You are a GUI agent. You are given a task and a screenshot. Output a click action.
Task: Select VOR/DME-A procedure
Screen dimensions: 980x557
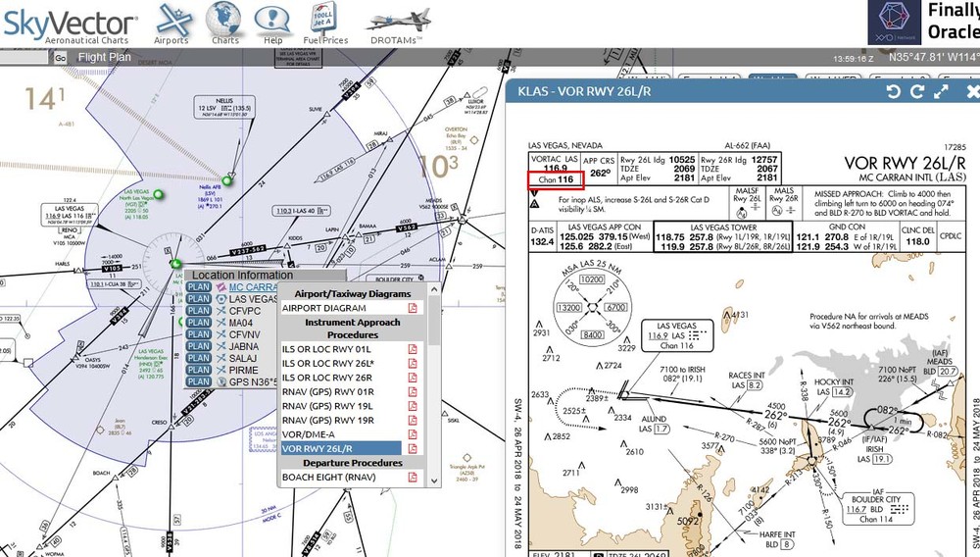point(308,434)
